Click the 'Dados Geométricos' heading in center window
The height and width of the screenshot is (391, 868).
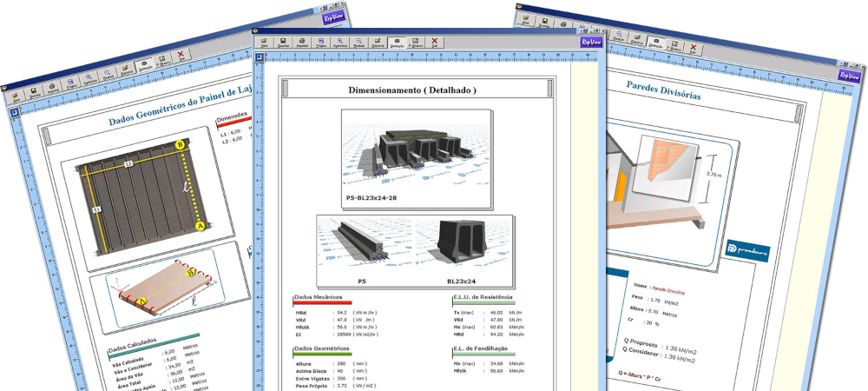click(x=321, y=348)
